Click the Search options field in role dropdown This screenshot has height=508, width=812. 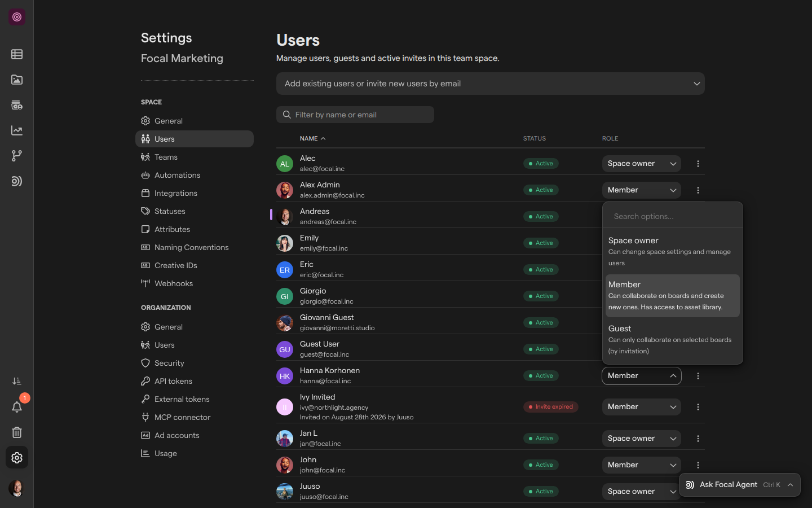pyautogui.click(x=673, y=216)
